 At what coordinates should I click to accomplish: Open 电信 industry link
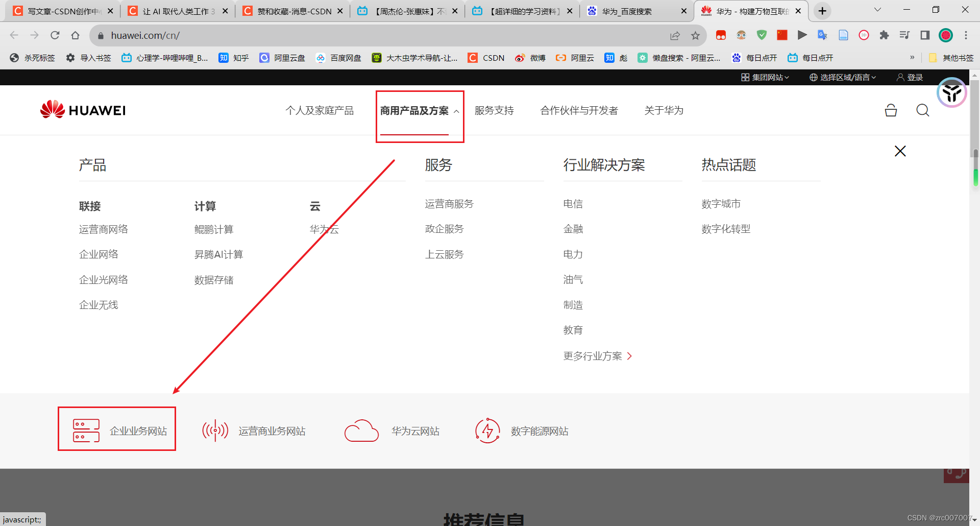[x=573, y=204]
